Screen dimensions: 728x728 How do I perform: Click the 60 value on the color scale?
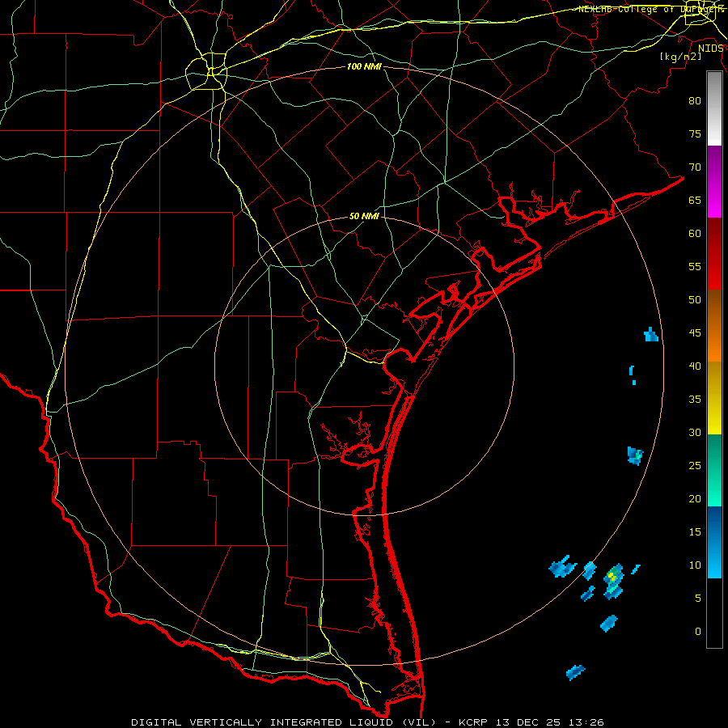pyautogui.click(x=695, y=234)
